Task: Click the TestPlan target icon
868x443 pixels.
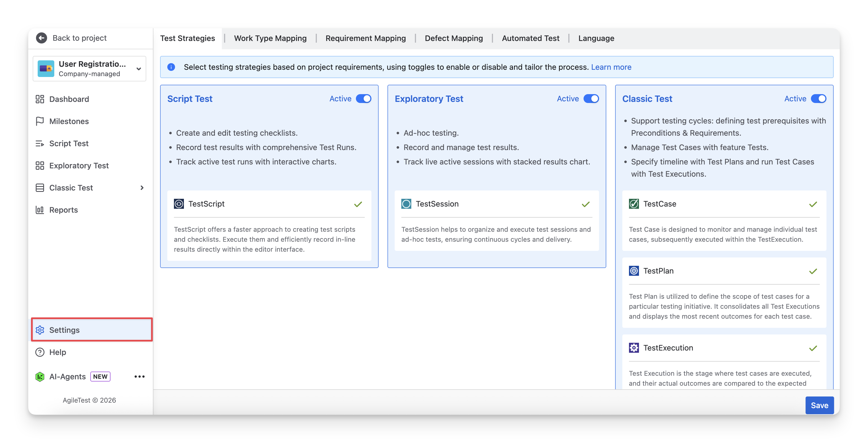Action: pyautogui.click(x=634, y=271)
